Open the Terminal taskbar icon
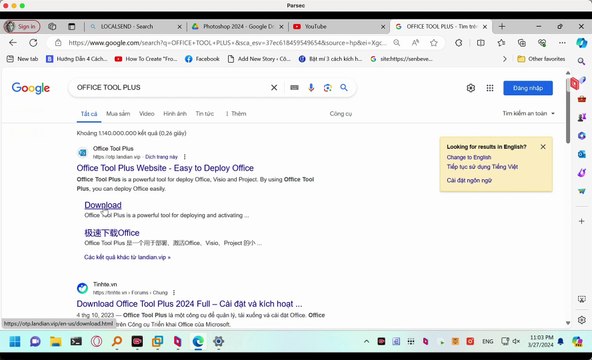The image size is (592, 360). click(x=76, y=342)
